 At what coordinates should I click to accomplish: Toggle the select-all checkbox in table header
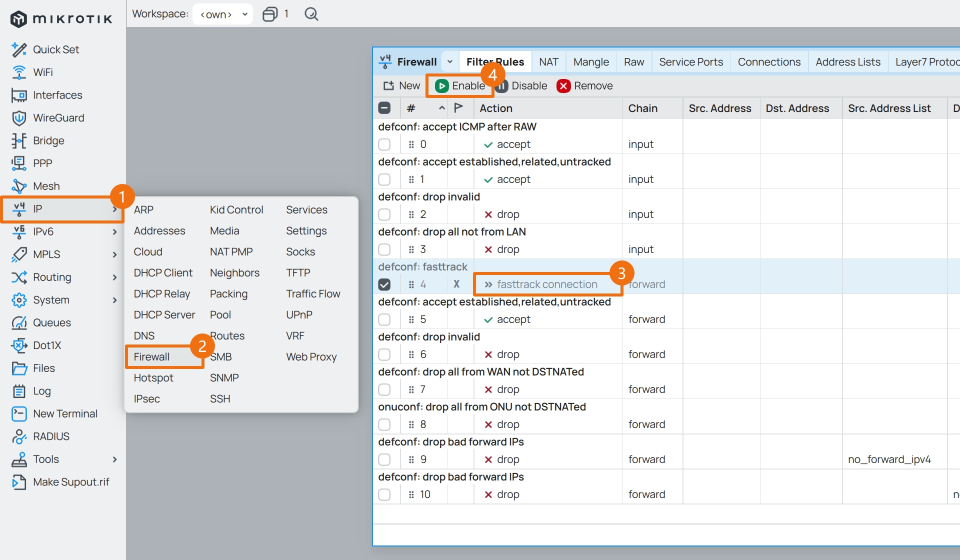pos(384,108)
